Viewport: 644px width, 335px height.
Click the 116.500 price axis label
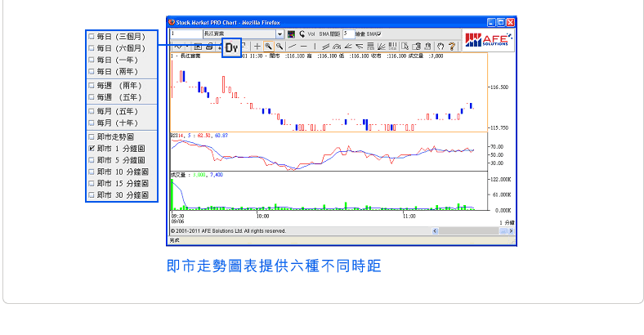point(499,87)
